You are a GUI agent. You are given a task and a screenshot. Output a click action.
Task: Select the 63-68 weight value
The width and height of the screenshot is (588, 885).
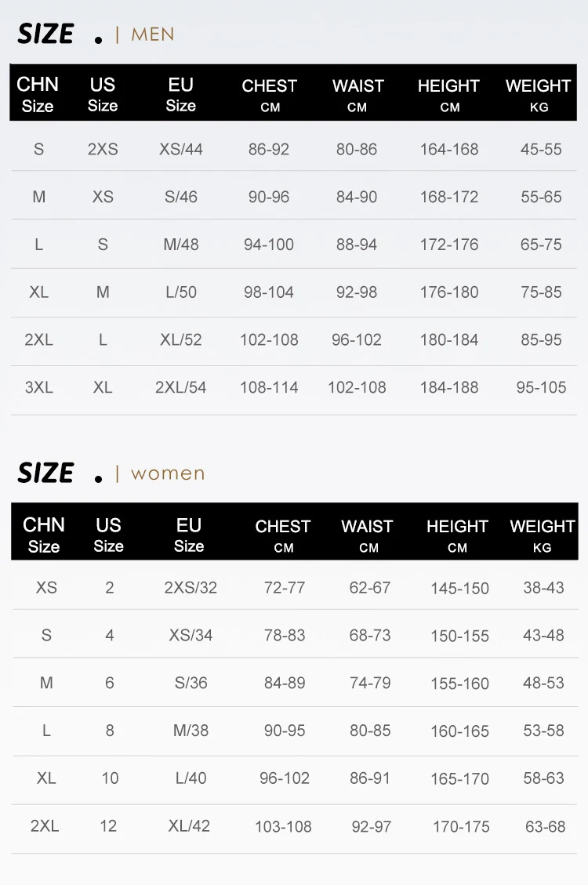[545, 826]
